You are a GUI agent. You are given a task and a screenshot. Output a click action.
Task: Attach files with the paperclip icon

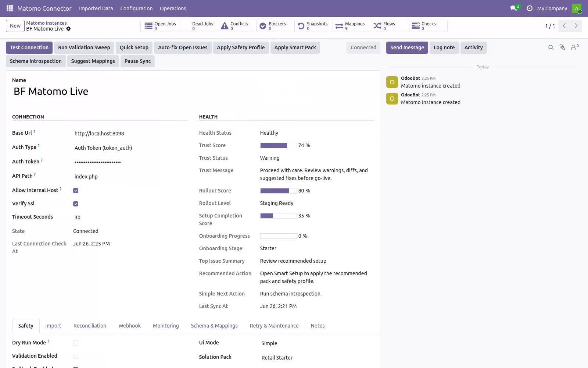tap(562, 47)
